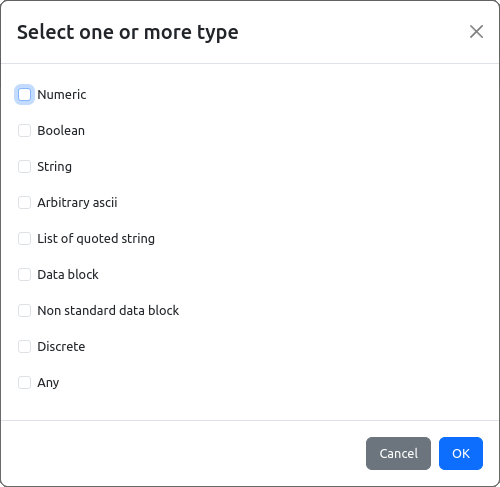This screenshot has height=487, width=500.
Task: Toggle the Data block checkbox
Action: point(24,275)
